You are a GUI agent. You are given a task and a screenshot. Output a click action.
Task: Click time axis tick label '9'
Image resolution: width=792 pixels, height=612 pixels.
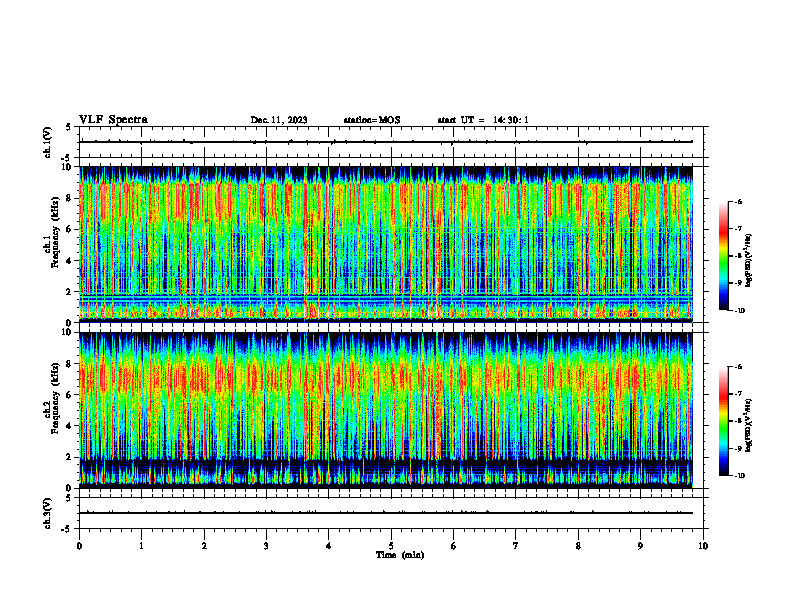point(640,546)
